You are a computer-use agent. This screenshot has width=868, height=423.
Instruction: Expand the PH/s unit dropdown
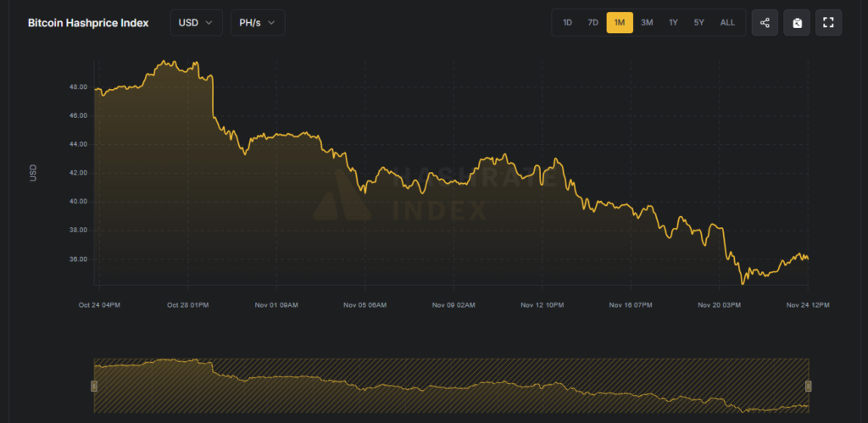coord(258,23)
